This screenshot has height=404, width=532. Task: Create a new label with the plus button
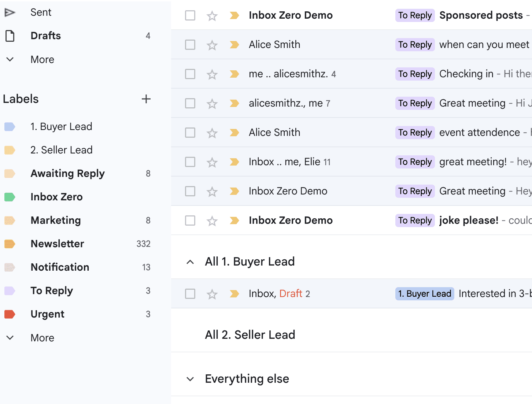tap(146, 99)
